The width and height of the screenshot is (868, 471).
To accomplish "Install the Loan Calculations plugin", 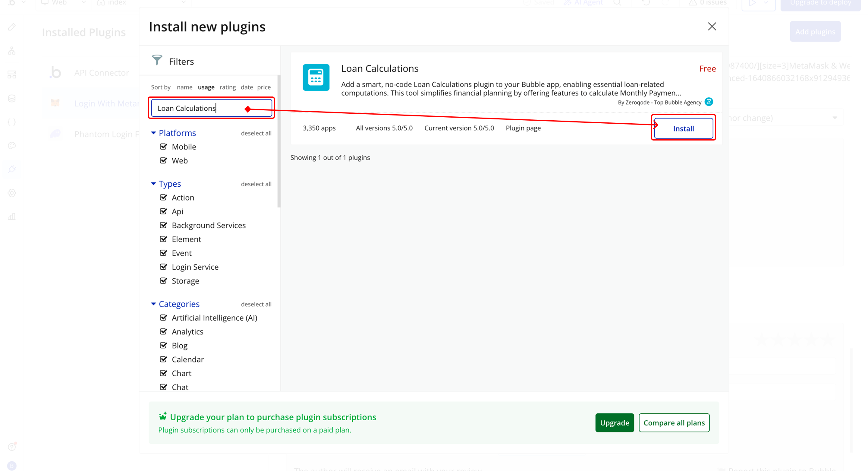I will [x=683, y=128].
